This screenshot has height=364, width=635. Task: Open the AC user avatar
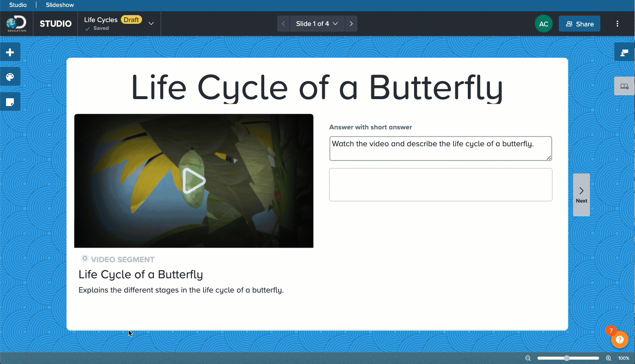tap(544, 24)
